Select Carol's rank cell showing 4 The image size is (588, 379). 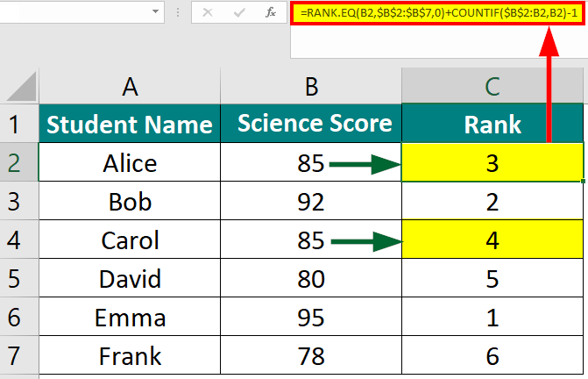492,240
